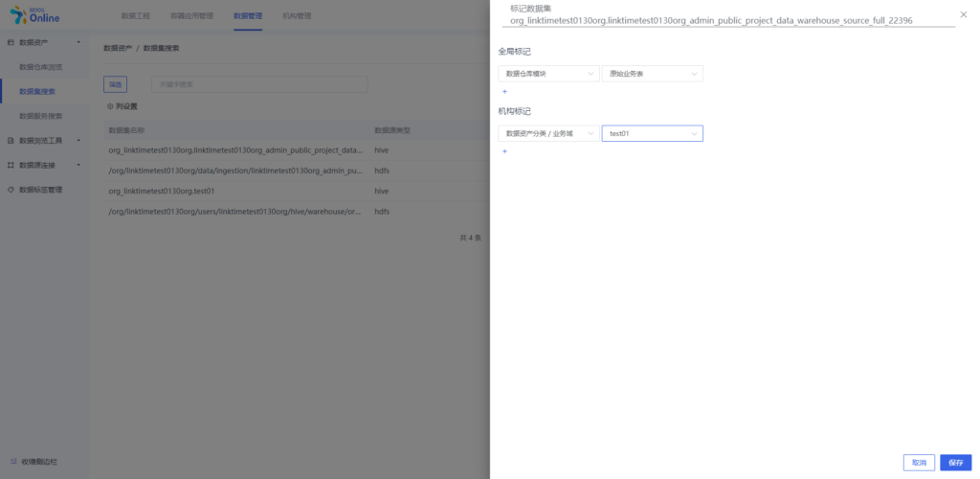The height and width of the screenshot is (479, 980).
Task: Focus the 关键字搜索 search field
Action: tap(259, 84)
